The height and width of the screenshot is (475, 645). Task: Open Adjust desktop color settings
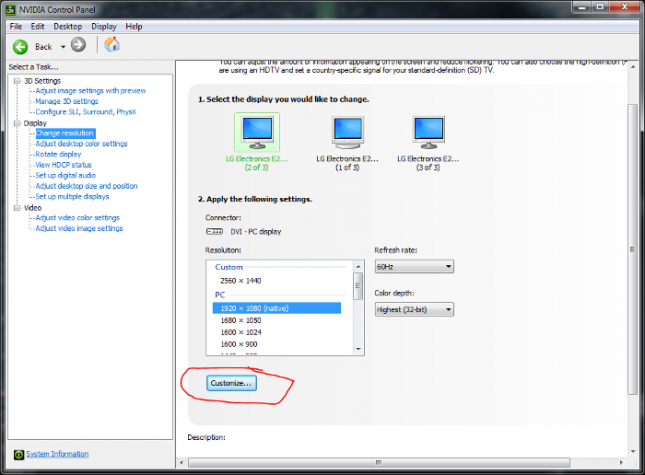[81, 144]
